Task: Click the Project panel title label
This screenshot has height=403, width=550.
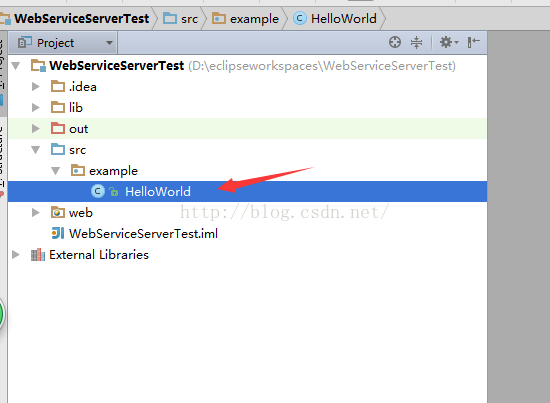Action: pos(55,43)
